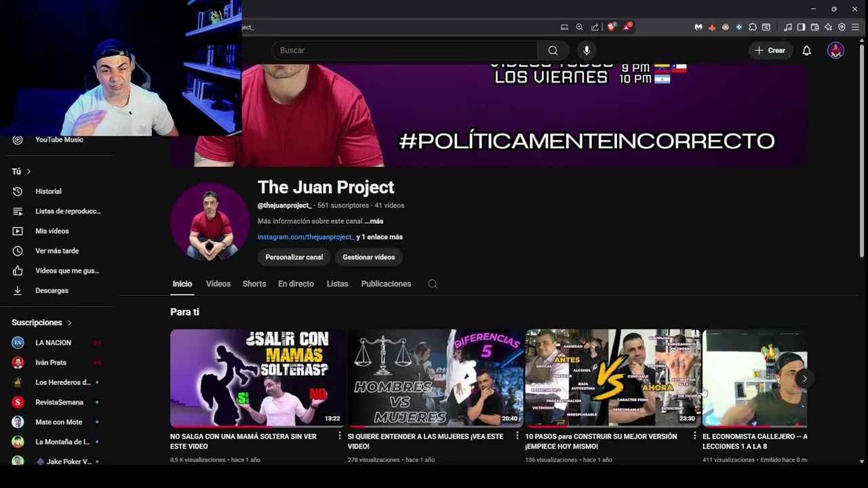Viewport: 868px width, 488px height.
Task: Open the Malwarebytes extension icon
Action: pyautogui.click(x=698, y=27)
